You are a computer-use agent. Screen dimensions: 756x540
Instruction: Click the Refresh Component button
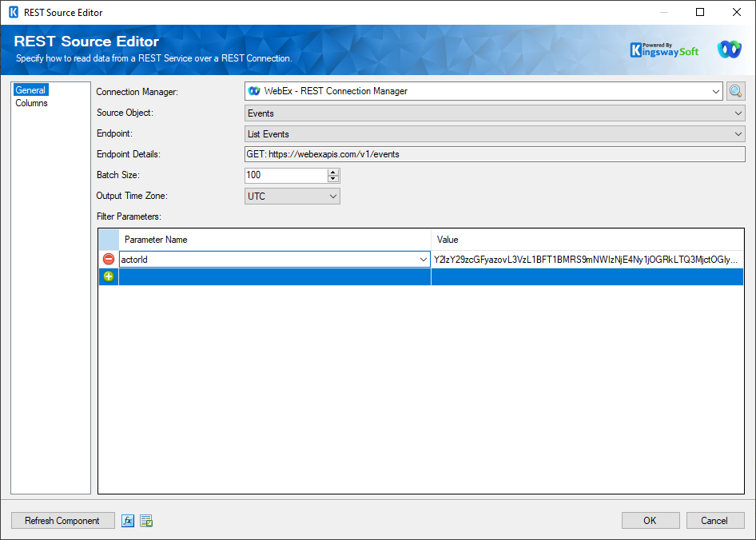[62, 521]
